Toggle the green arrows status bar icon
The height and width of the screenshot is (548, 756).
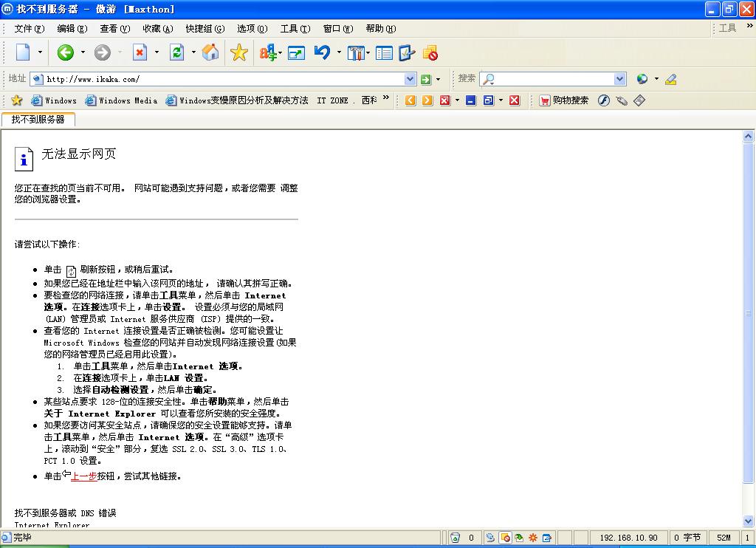point(519,538)
